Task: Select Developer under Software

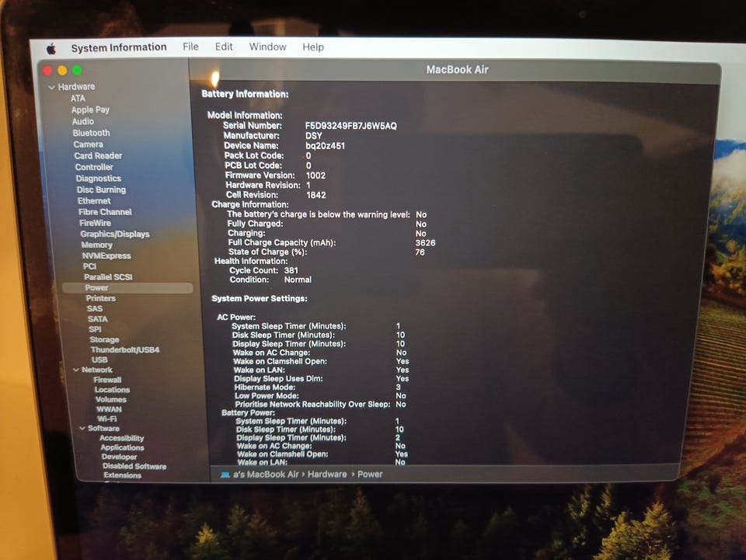Action: (x=120, y=457)
